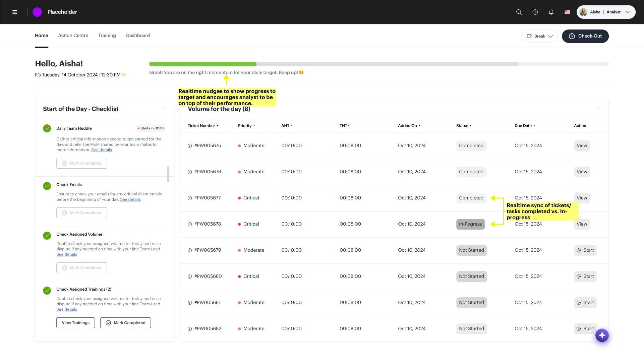
Task: Click the green daily target progress bar
Action: 203,64
